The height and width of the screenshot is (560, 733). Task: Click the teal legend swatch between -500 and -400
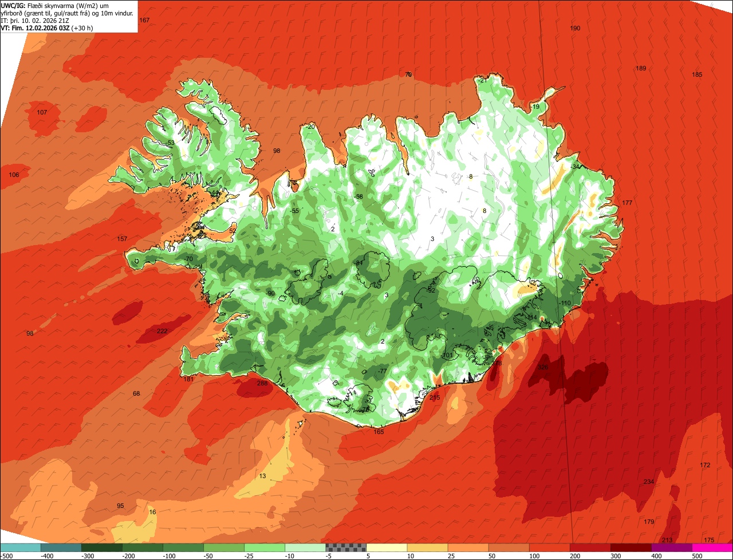[x=20, y=547]
